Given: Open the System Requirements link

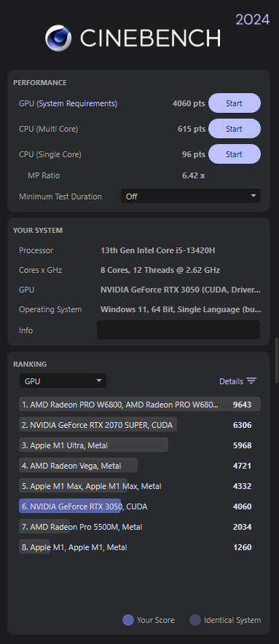Looking at the screenshot, I should point(76,103).
